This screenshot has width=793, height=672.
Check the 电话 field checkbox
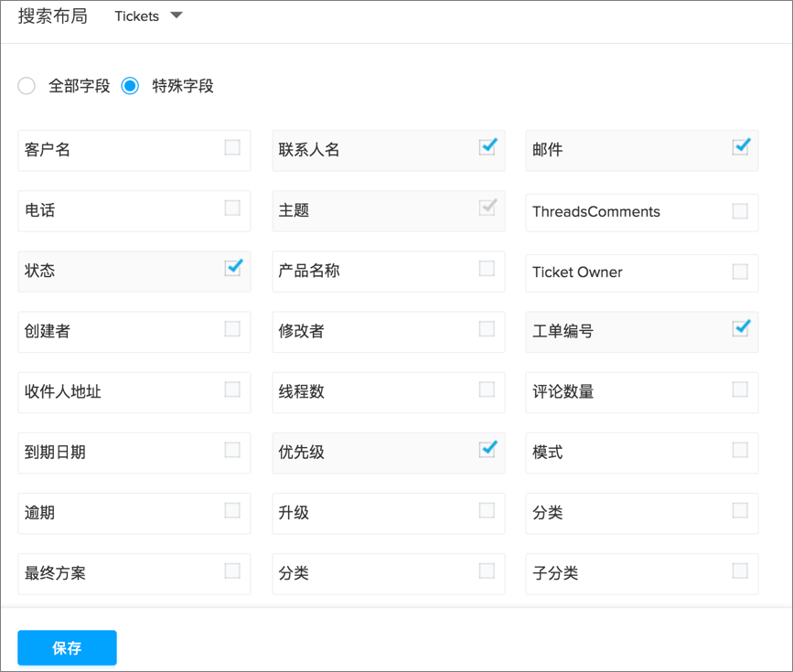tap(232, 208)
